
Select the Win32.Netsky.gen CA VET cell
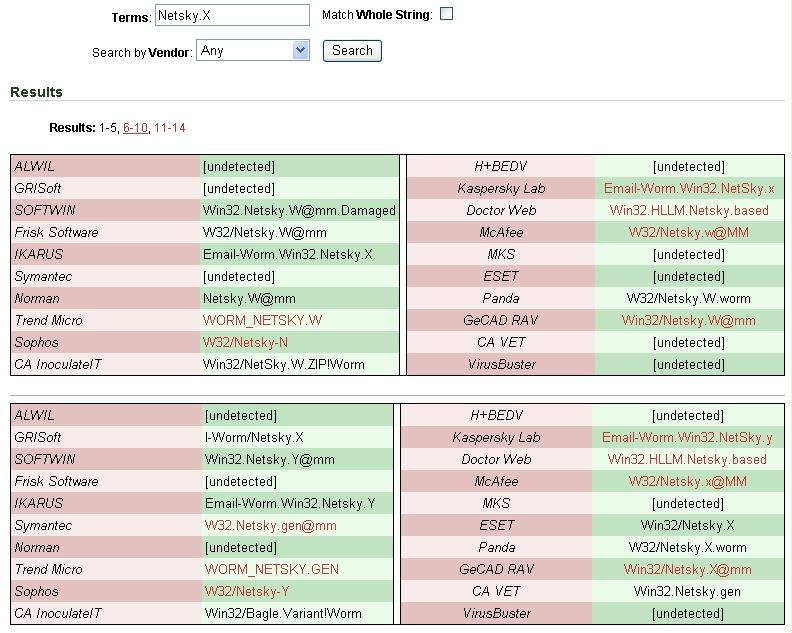click(687, 592)
